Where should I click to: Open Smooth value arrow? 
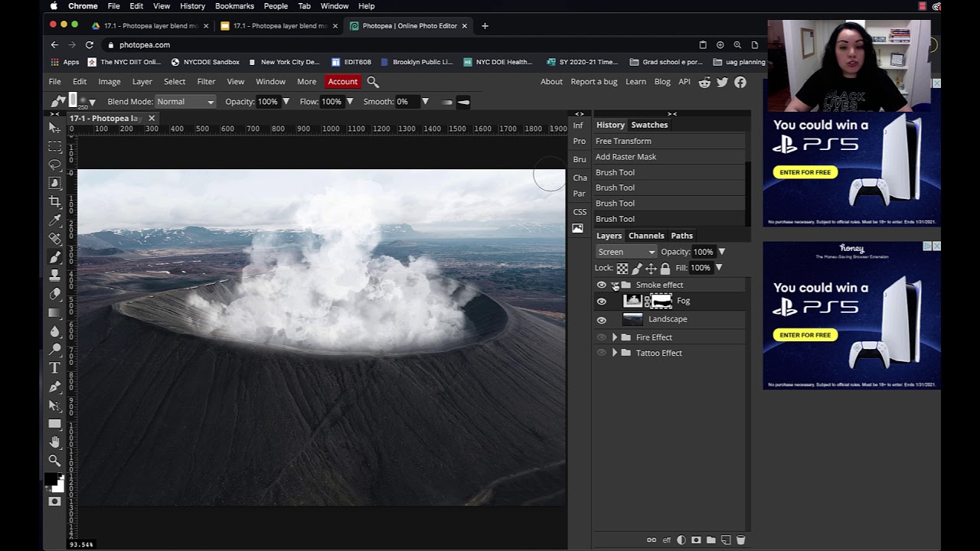tap(425, 102)
